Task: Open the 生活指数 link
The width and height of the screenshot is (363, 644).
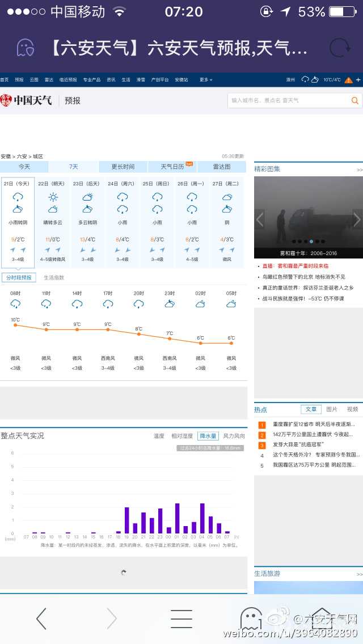Action: point(54,278)
